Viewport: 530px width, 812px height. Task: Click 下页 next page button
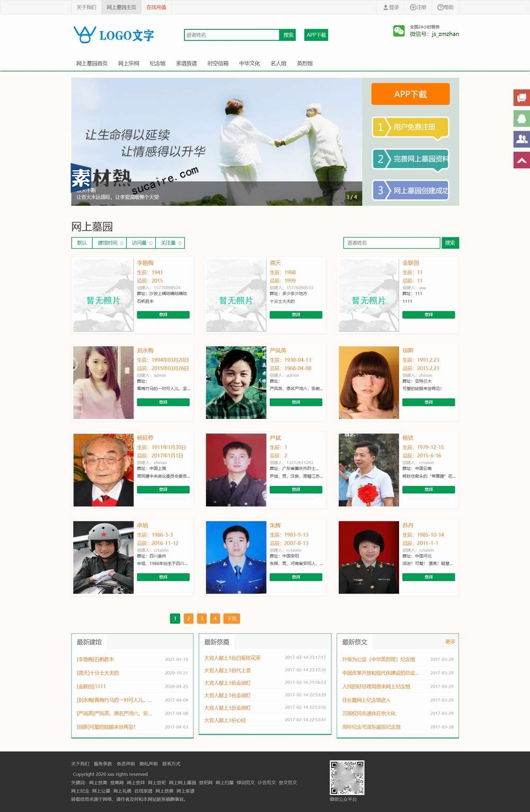[232, 618]
